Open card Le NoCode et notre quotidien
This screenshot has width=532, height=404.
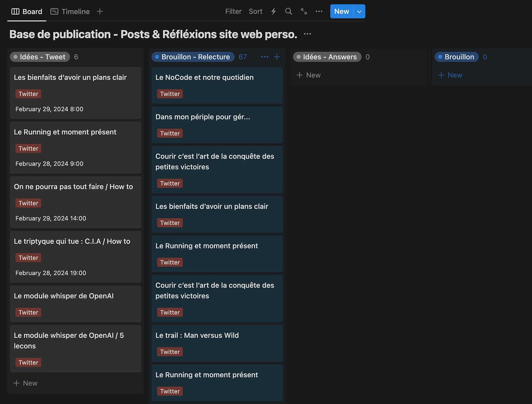217,85
